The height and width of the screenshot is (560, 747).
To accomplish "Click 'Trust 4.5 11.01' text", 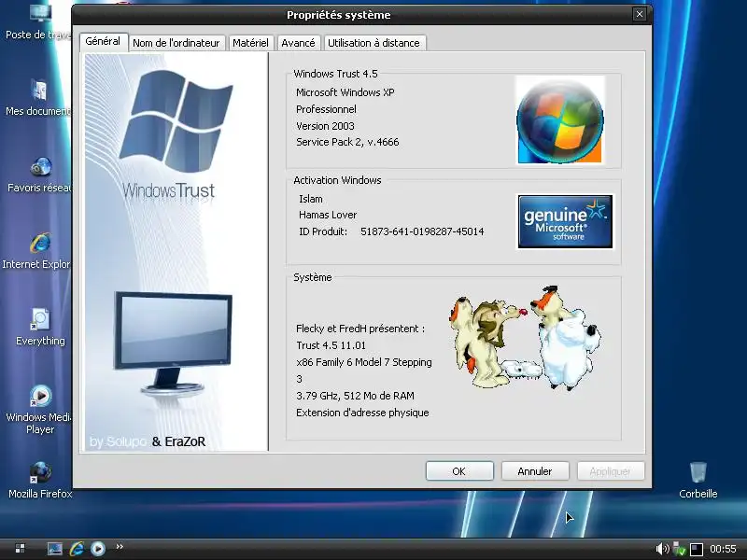I will 331,345.
